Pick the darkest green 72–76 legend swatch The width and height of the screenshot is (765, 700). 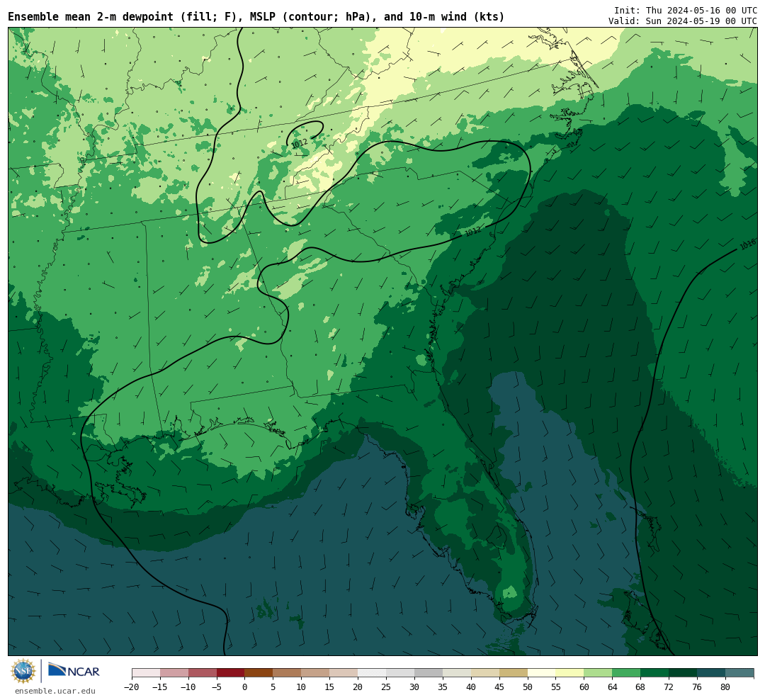click(x=683, y=673)
